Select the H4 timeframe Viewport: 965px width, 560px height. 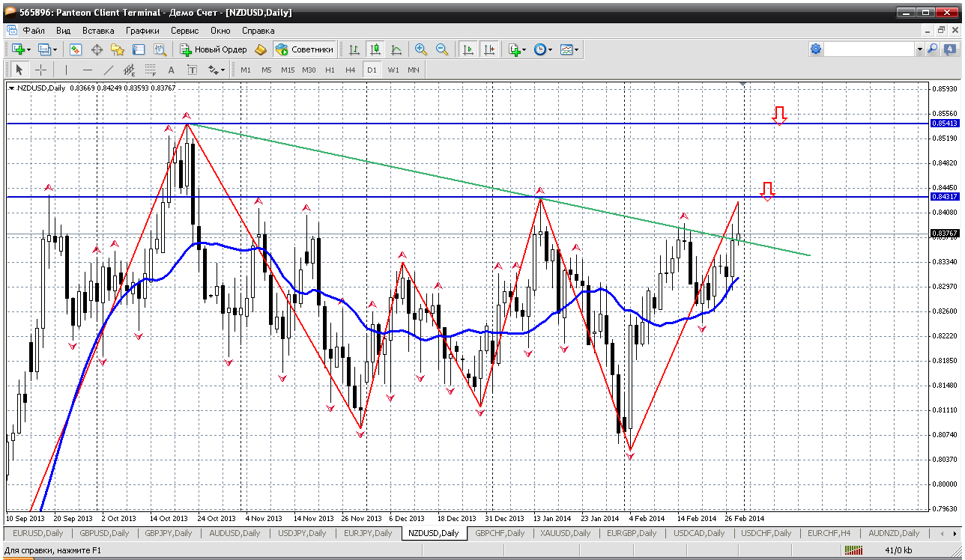pos(350,70)
